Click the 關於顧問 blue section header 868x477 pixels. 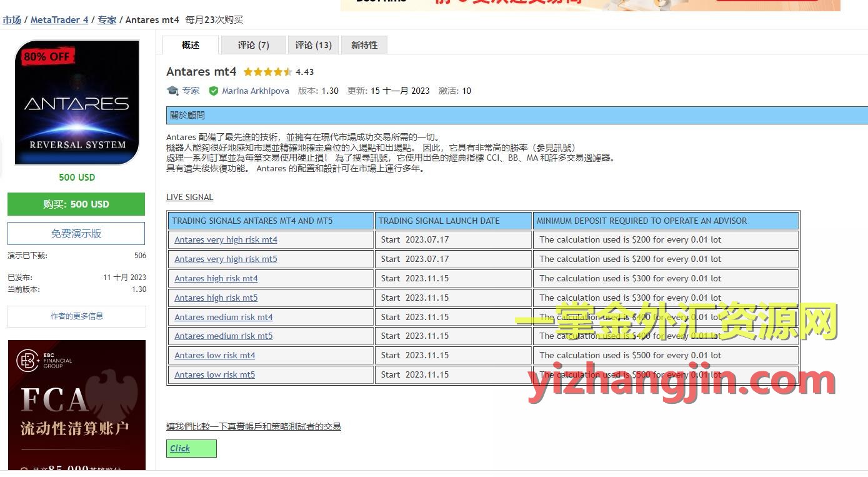click(517, 116)
